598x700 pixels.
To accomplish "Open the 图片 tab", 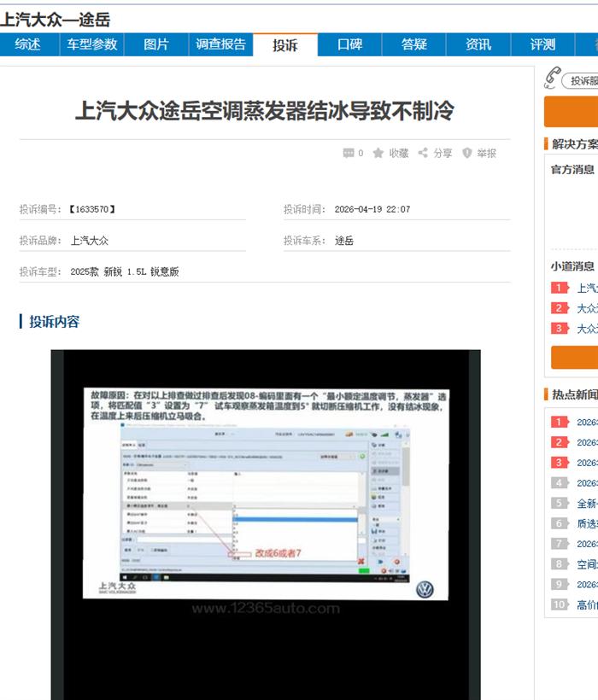I will coord(156,44).
